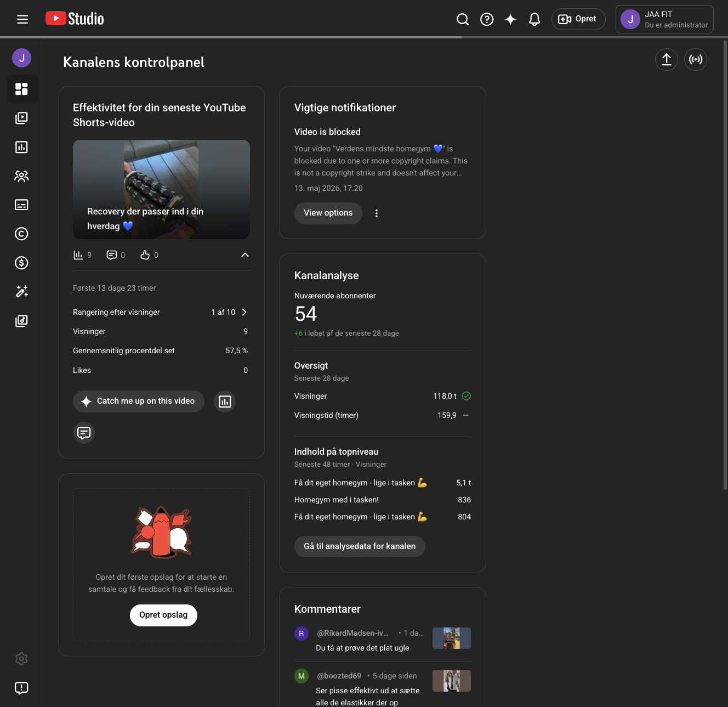Click the @boozted69 commenter name
The width and height of the screenshot is (728, 707).
(x=339, y=676)
